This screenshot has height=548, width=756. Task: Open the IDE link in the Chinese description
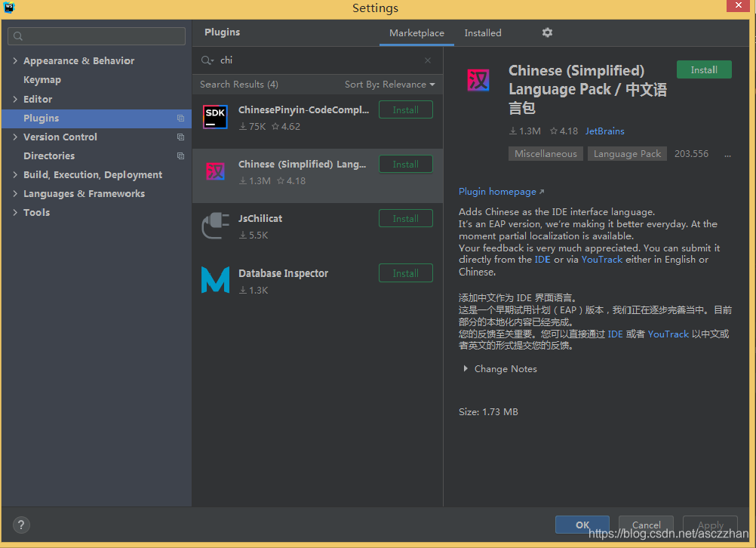(615, 334)
